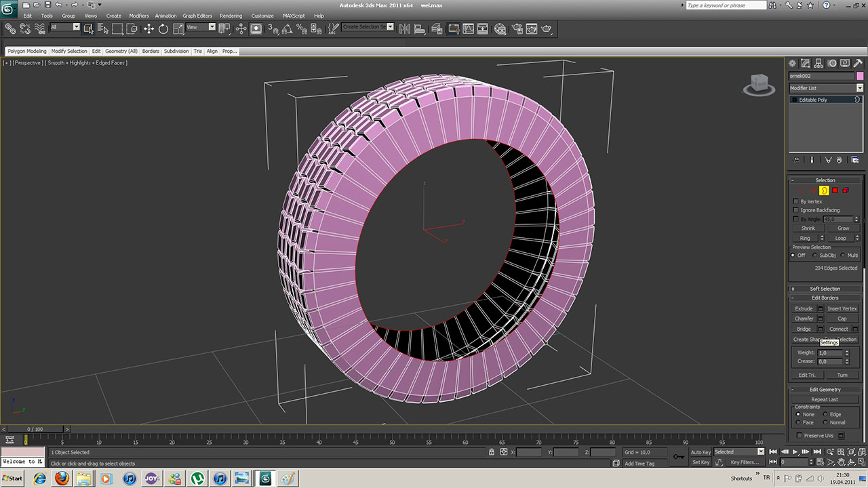Viewport: 868px width, 488px height.
Task: Open the Utilities hammer panel
Action: pos(857,63)
